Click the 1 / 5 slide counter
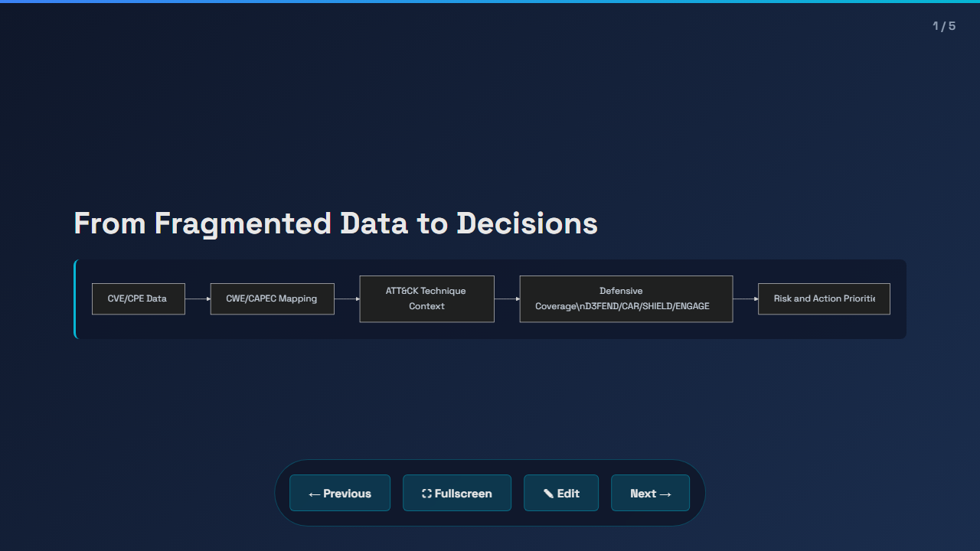This screenshot has height=551, width=980. click(x=944, y=26)
